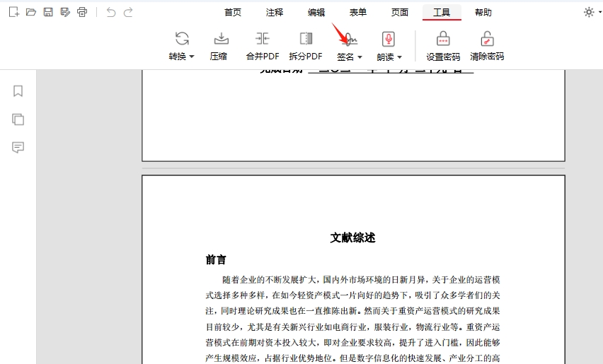Click the 压缩 compress tool
603x364 pixels.
click(x=219, y=46)
